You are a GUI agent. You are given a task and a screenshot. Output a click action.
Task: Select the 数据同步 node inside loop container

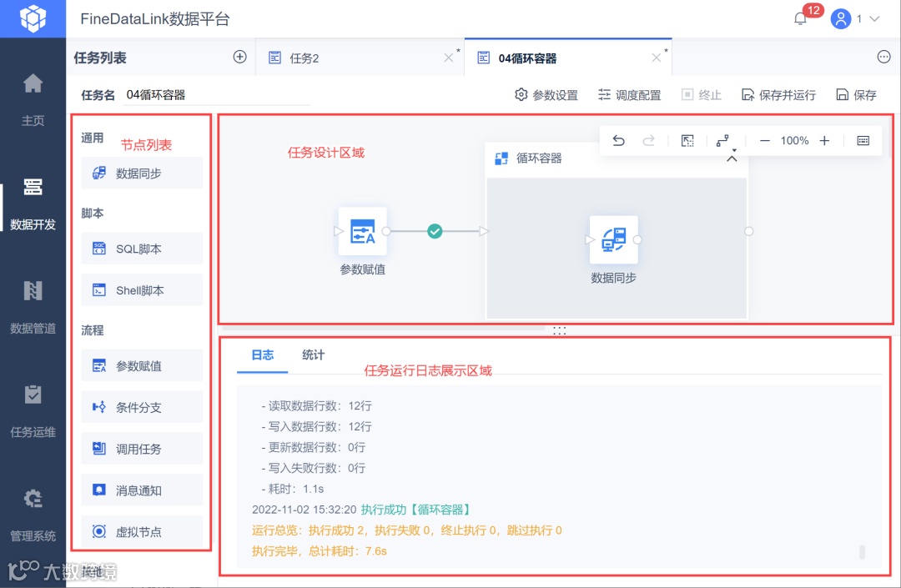[x=614, y=240]
